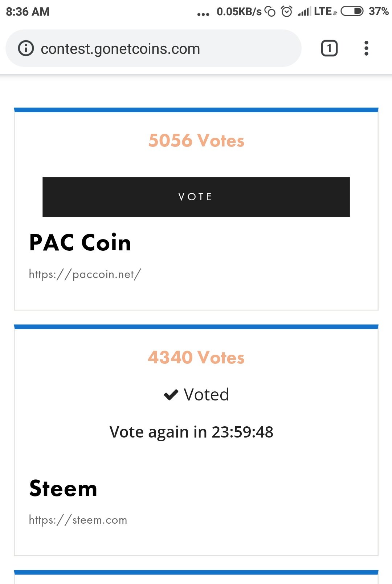This screenshot has width=392, height=584.
Task: Tap the 0.05KB/s network speed indicator
Action: pos(239,12)
